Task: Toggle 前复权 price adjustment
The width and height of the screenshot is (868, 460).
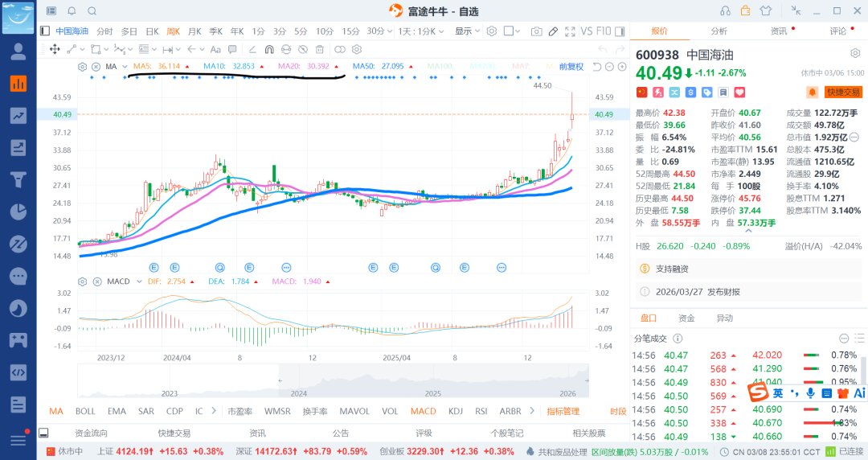Action: (571, 67)
